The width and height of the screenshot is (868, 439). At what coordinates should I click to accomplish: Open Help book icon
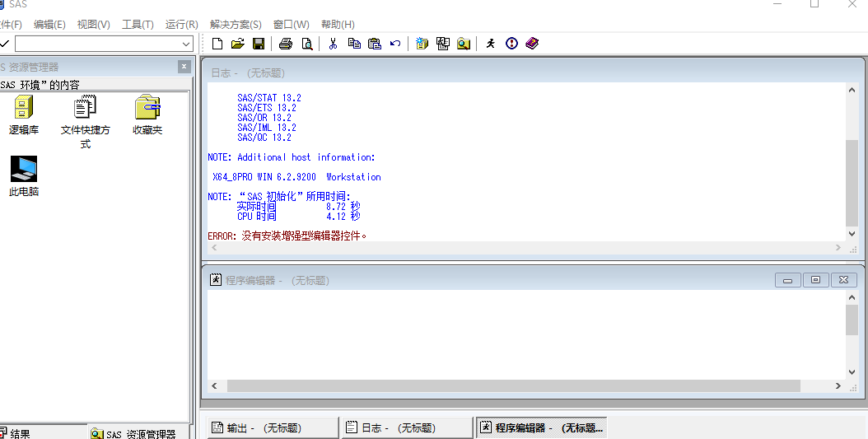pos(532,43)
